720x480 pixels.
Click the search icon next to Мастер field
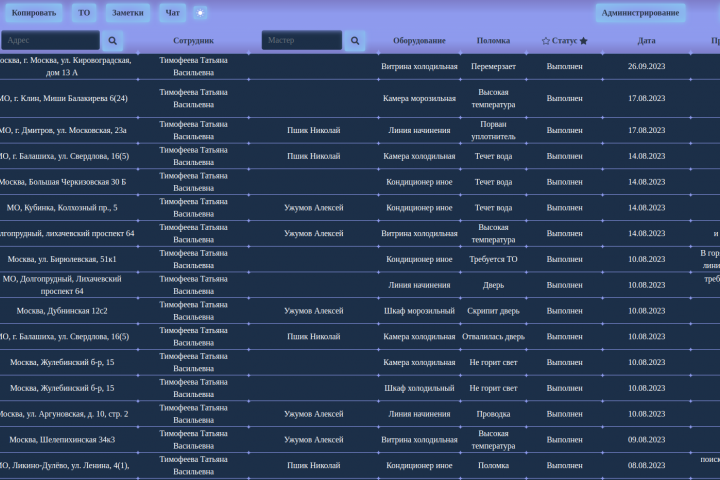point(355,40)
